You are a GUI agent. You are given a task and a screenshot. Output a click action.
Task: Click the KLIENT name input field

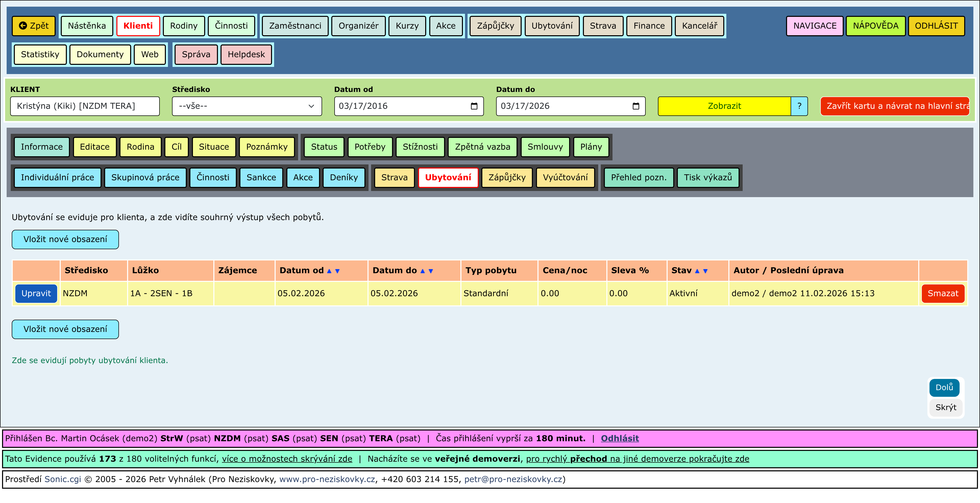85,106
